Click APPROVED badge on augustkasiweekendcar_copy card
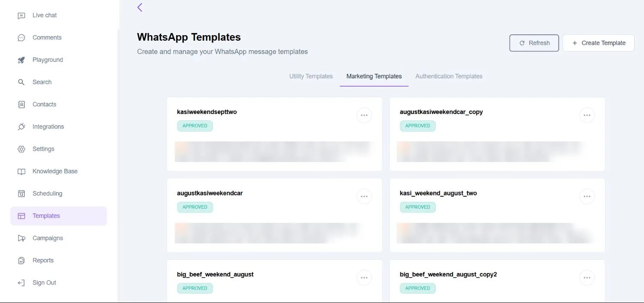This screenshot has width=644, height=303. (418, 126)
